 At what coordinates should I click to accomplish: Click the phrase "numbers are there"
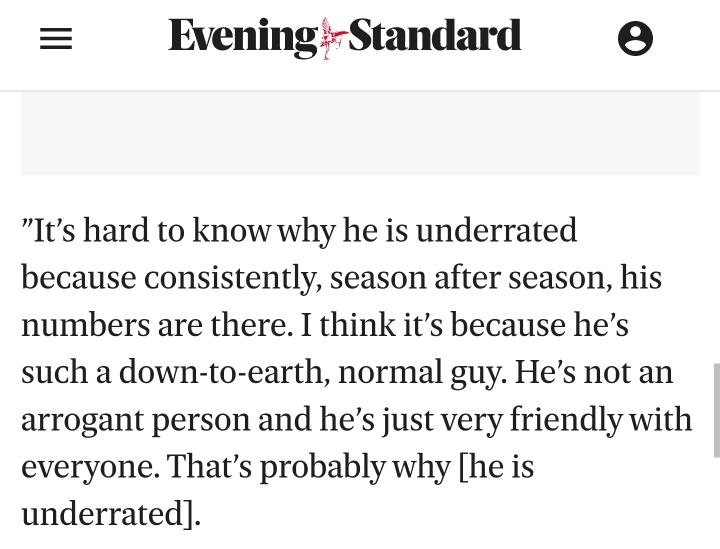click(x=157, y=325)
